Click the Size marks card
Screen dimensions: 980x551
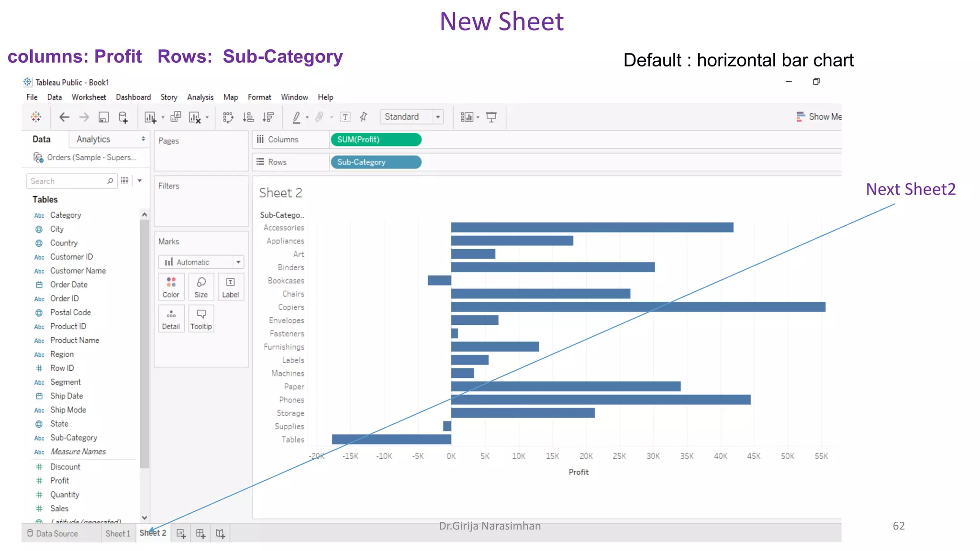[x=201, y=287]
